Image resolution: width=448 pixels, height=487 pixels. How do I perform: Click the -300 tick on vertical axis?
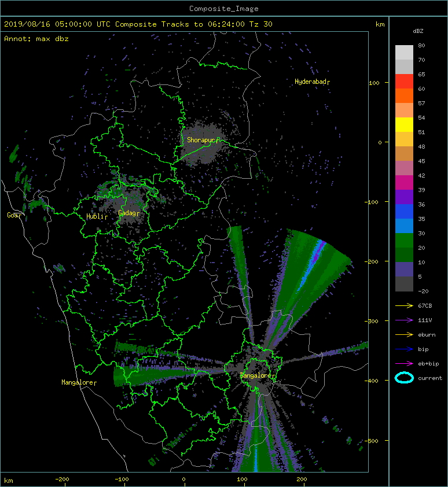371,321
